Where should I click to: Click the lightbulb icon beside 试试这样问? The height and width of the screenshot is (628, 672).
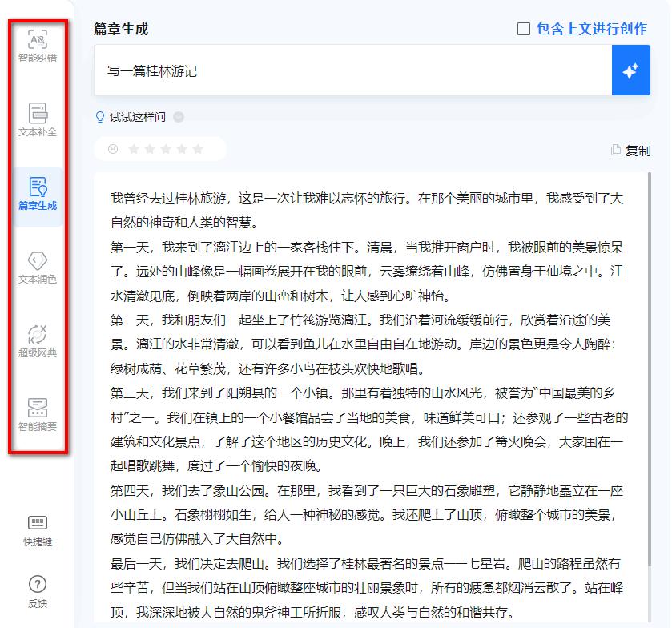(x=100, y=117)
